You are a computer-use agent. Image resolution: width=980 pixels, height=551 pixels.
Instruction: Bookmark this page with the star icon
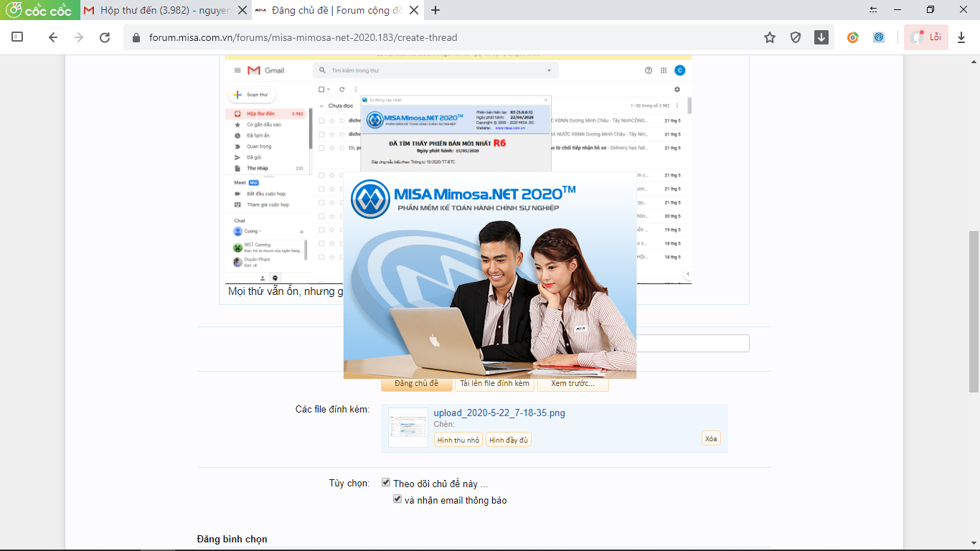click(x=770, y=37)
